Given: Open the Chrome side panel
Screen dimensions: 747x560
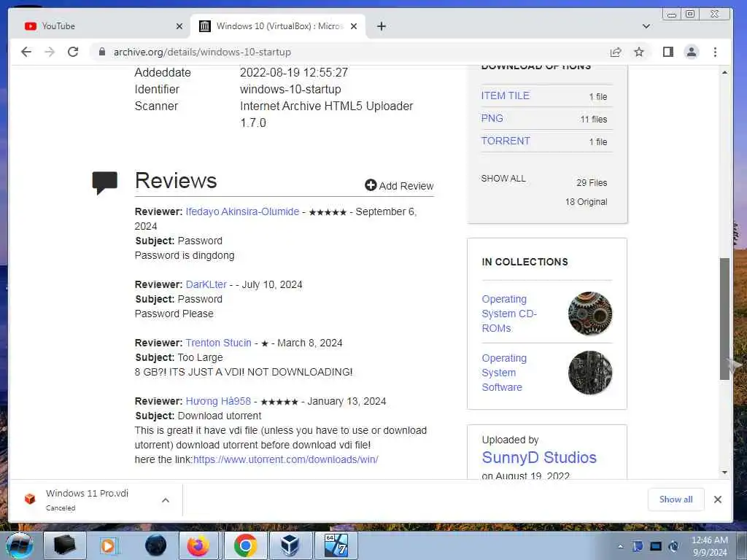Looking at the screenshot, I should [668, 52].
